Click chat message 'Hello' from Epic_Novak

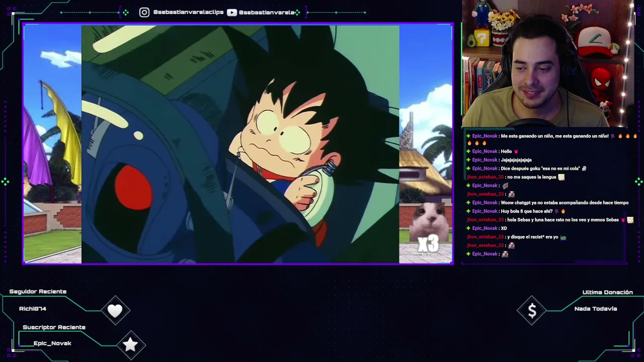coord(492,151)
